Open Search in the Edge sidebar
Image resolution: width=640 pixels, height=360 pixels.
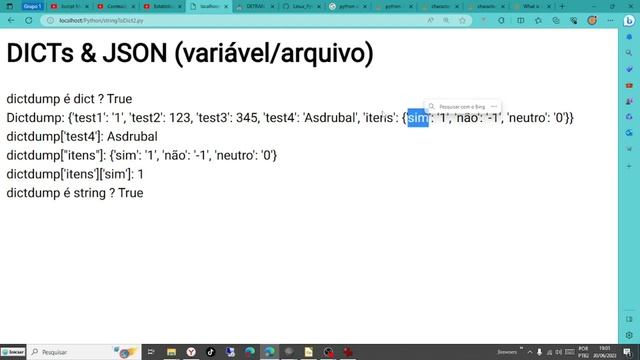pos(629,53)
